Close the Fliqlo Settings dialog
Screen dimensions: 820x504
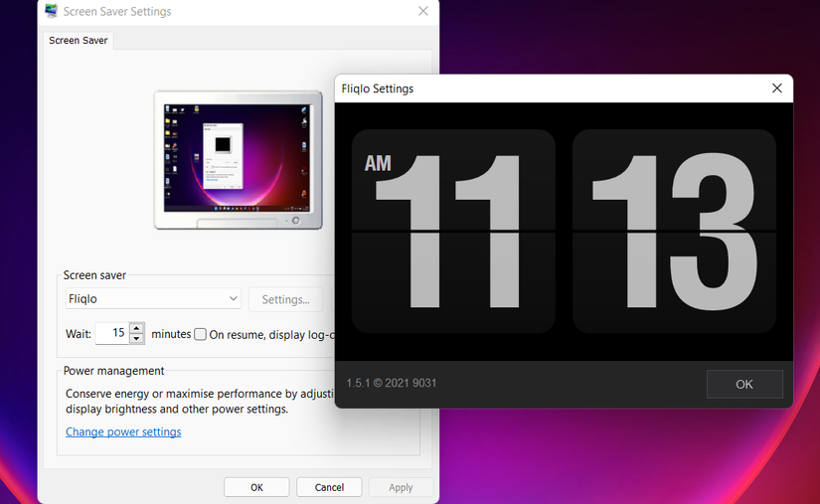pos(777,88)
